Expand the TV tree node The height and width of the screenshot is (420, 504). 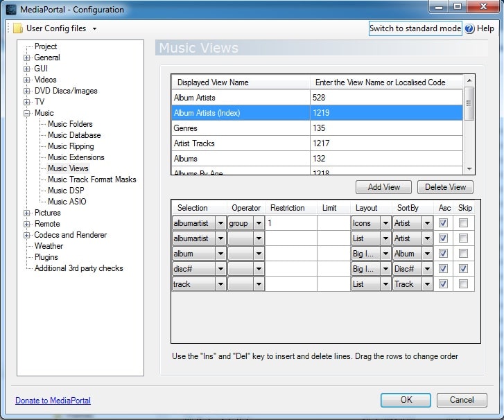click(x=26, y=102)
